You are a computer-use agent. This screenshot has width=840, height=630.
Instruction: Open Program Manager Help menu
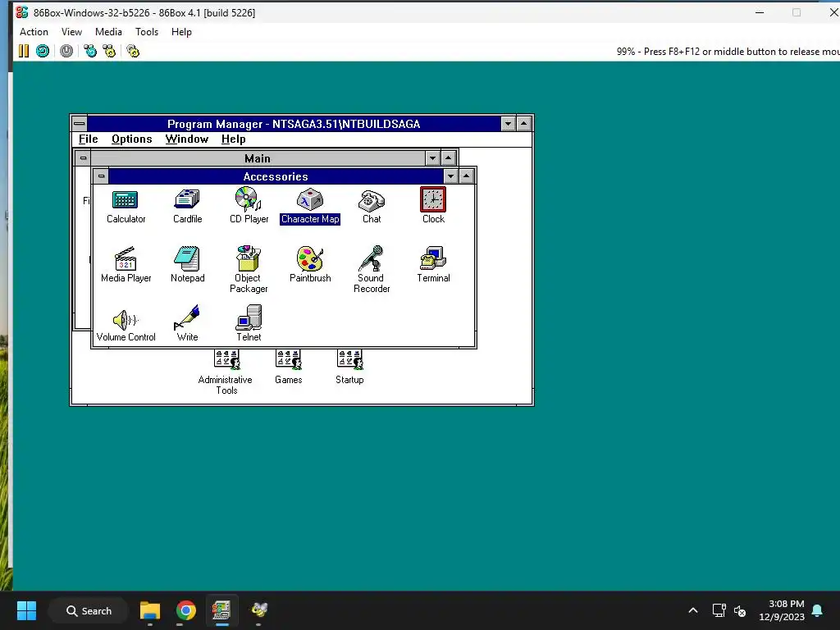[x=234, y=139]
